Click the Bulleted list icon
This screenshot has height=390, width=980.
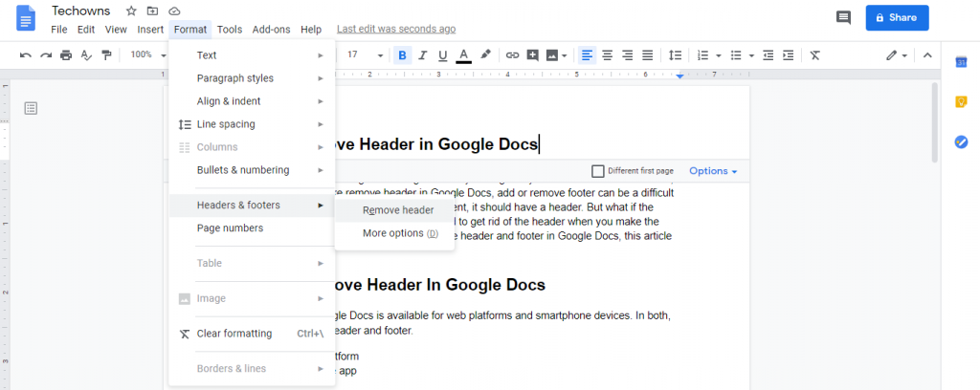point(736,55)
